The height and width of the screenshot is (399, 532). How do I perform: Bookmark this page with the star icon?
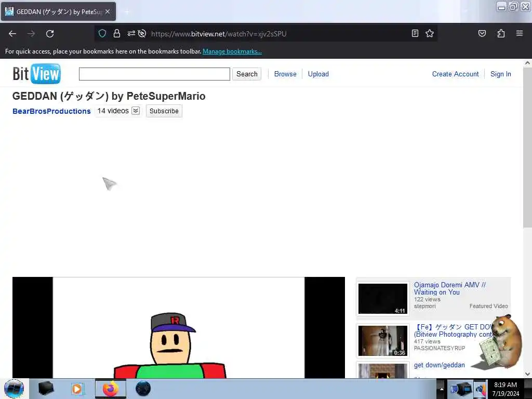coord(430,33)
